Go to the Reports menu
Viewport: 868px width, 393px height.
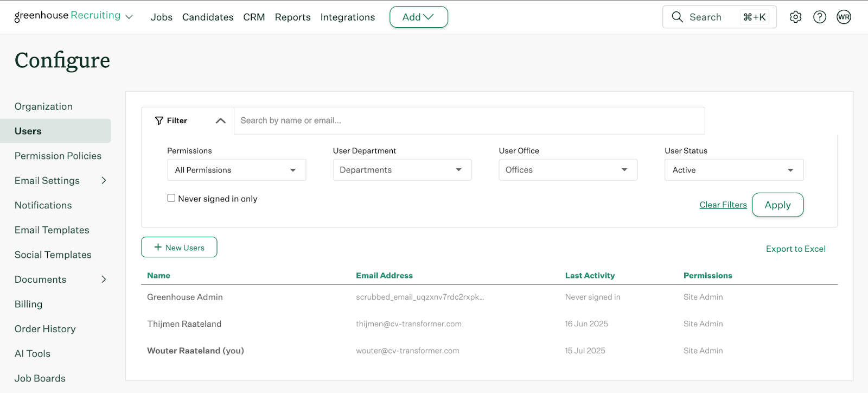pos(292,17)
